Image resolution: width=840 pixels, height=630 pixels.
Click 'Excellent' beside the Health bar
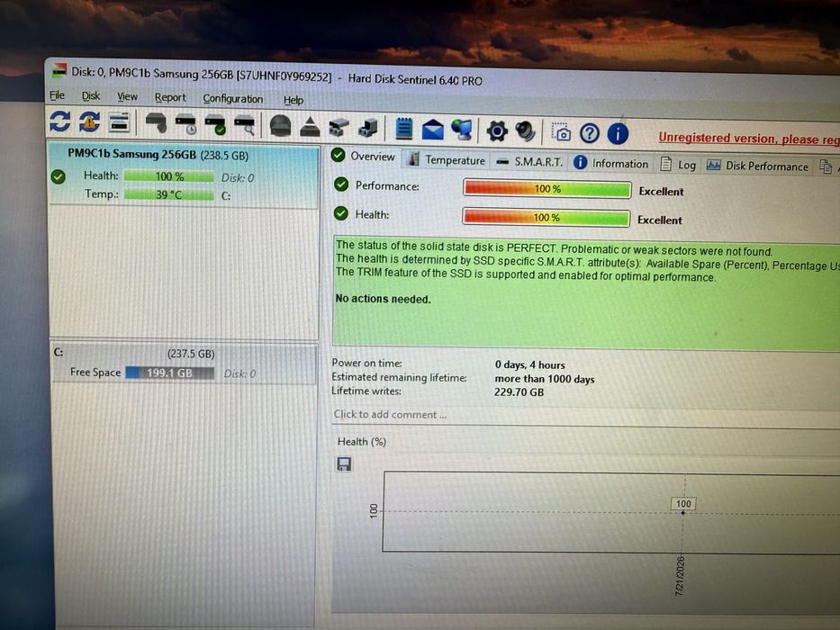tap(659, 220)
